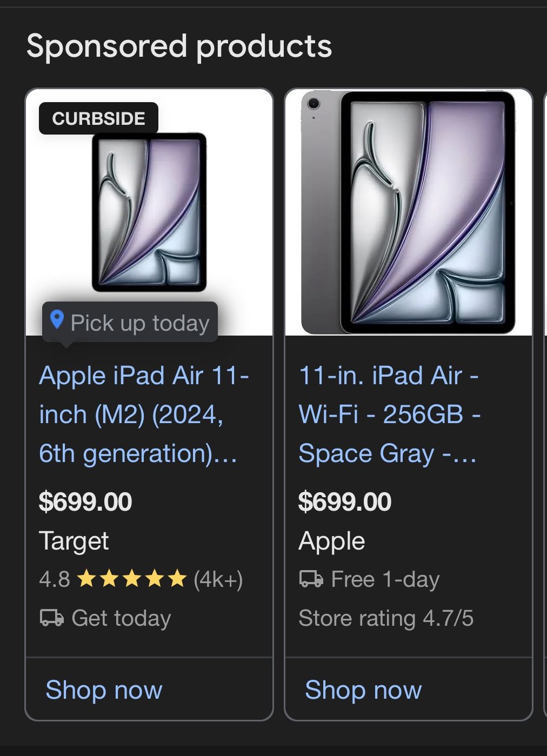Select the Target store name
547x756 pixels.
point(74,540)
